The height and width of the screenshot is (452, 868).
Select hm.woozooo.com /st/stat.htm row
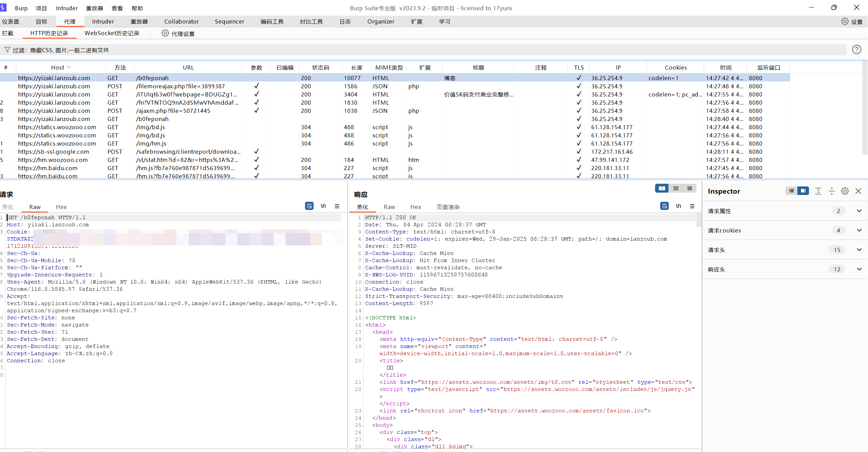click(395, 160)
